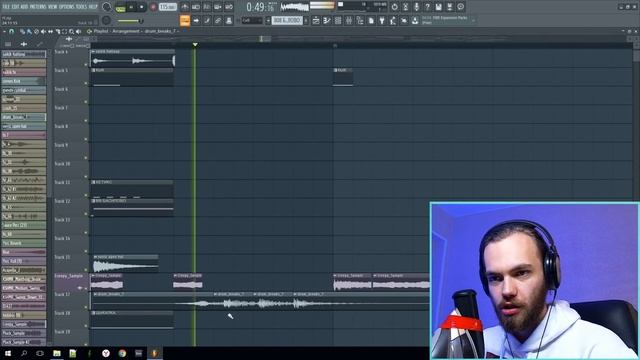Click the question mark help icon
This screenshot has height=360, width=640.
427,7
